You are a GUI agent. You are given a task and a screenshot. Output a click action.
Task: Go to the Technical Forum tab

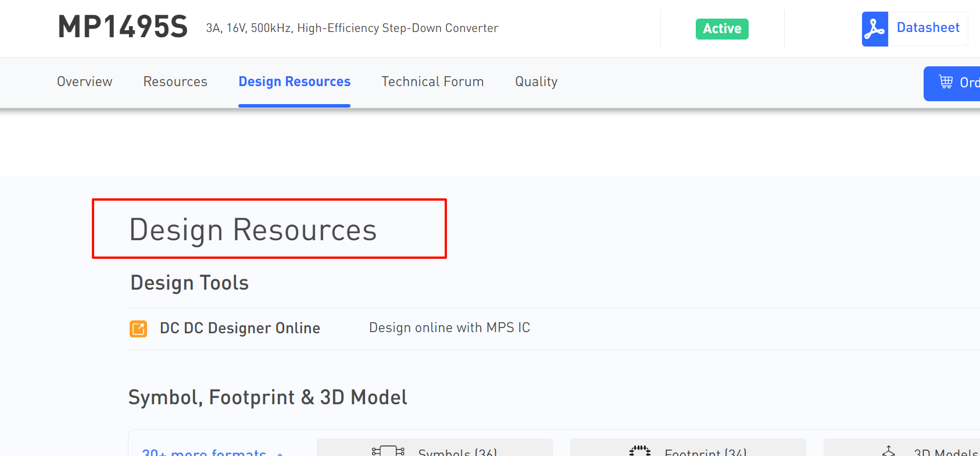432,82
